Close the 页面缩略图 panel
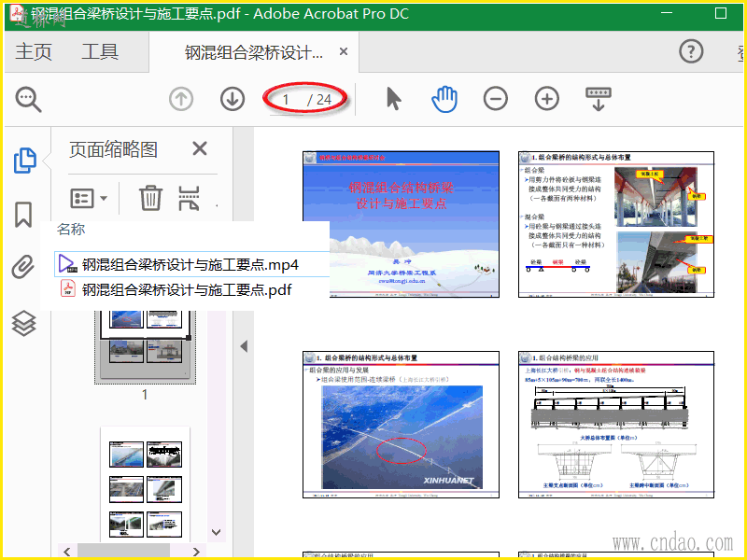The width and height of the screenshot is (747, 560). pyautogui.click(x=200, y=148)
